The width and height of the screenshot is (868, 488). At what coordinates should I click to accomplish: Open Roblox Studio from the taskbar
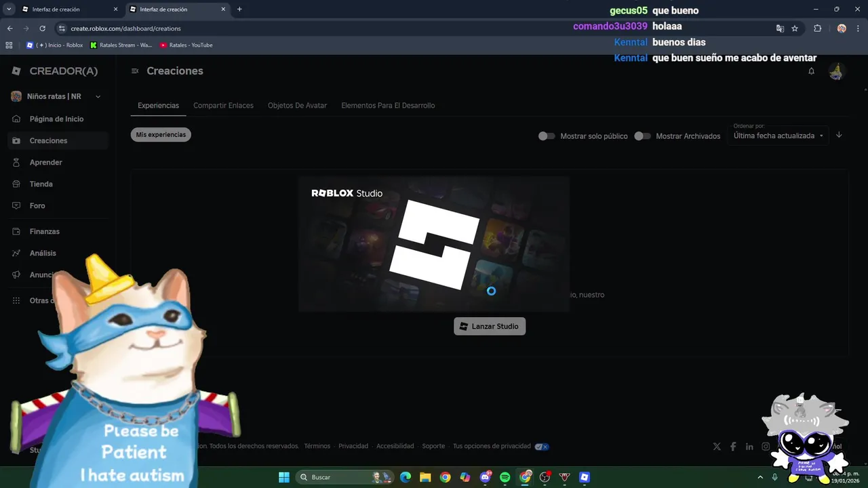click(584, 477)
